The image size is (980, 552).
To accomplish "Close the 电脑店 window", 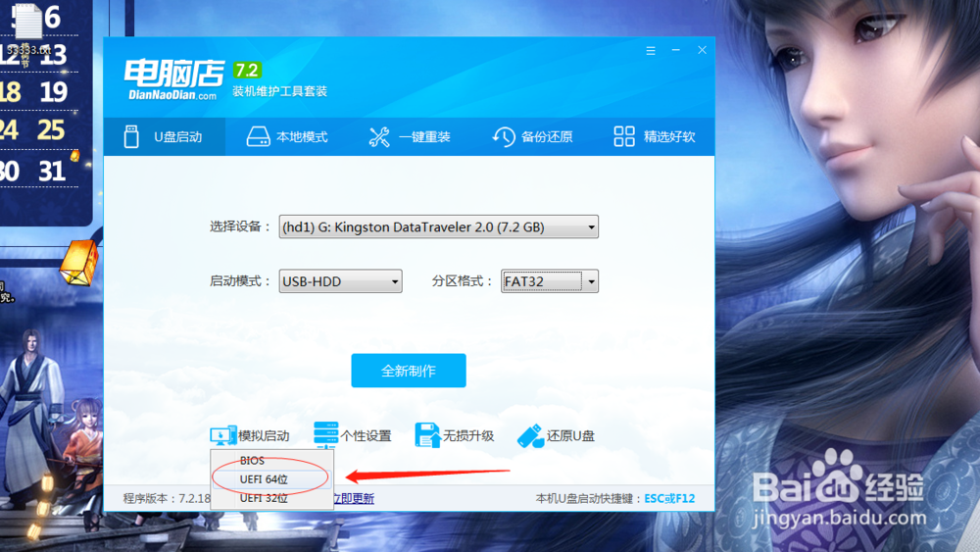I will (x=702, y=50).
